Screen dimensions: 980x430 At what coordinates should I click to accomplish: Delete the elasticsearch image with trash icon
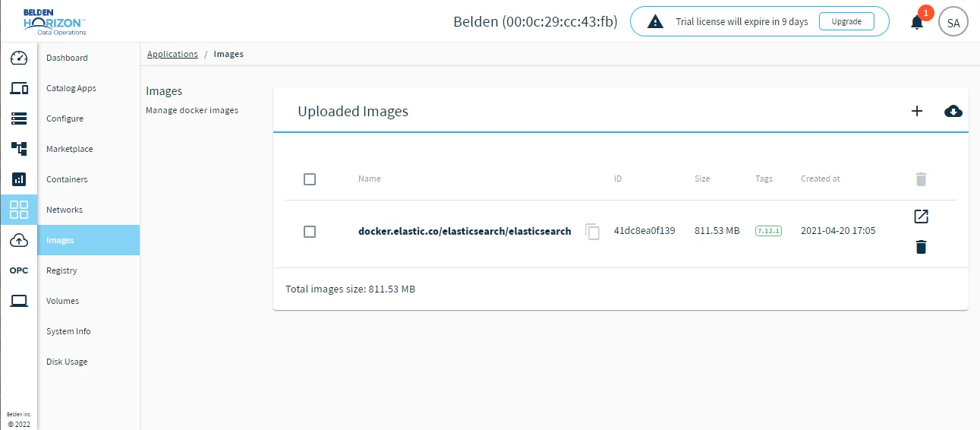click(x=921, y=247)
